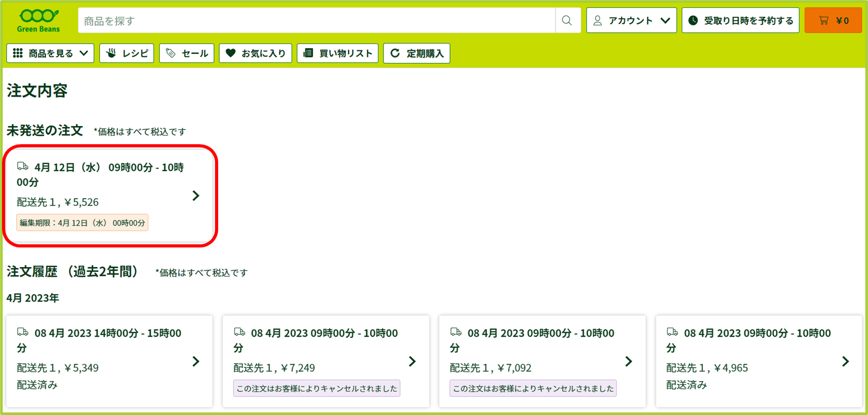Click cancellation notice on ¥7,249 order
The image size is (868, 415).
click(x=317, y=389)
